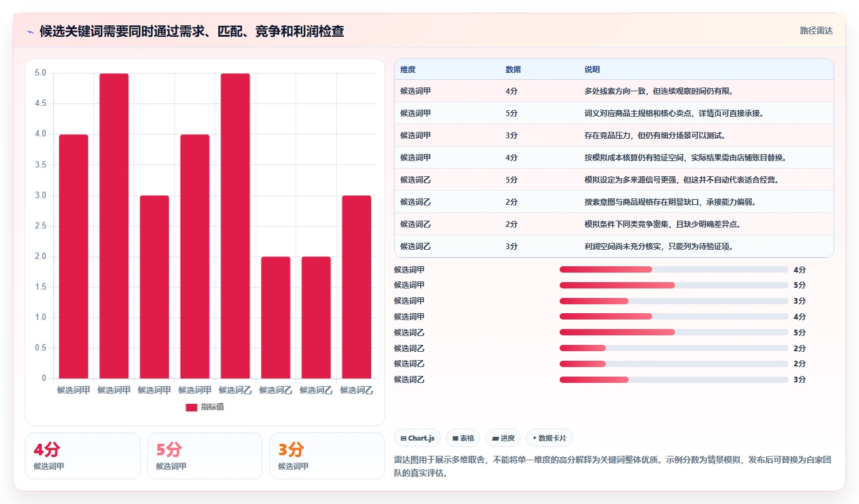Click the lightning icon before the title
This screenshot has height=504, width=859.
pyautogui.click(x=30, y=31)
